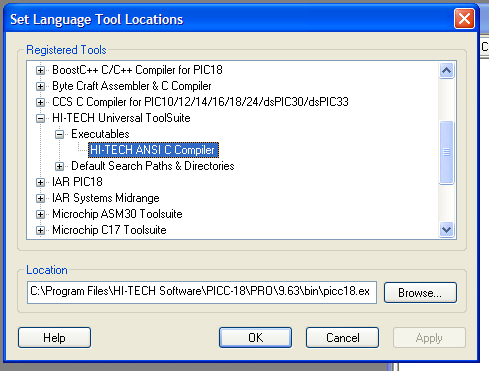
Task: Select HI-TECH Universal ToolSuite entry
Action: [x=121, y=118]
